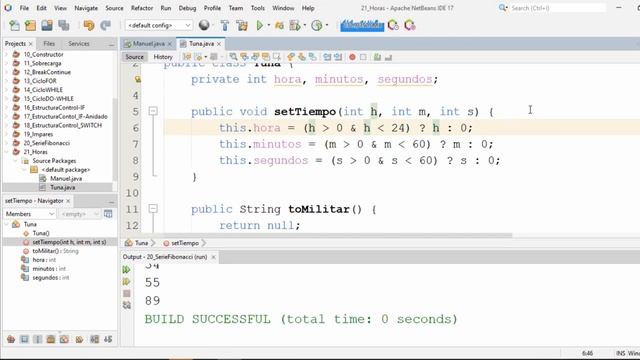Click the Tuna breadcrumb

141,243
